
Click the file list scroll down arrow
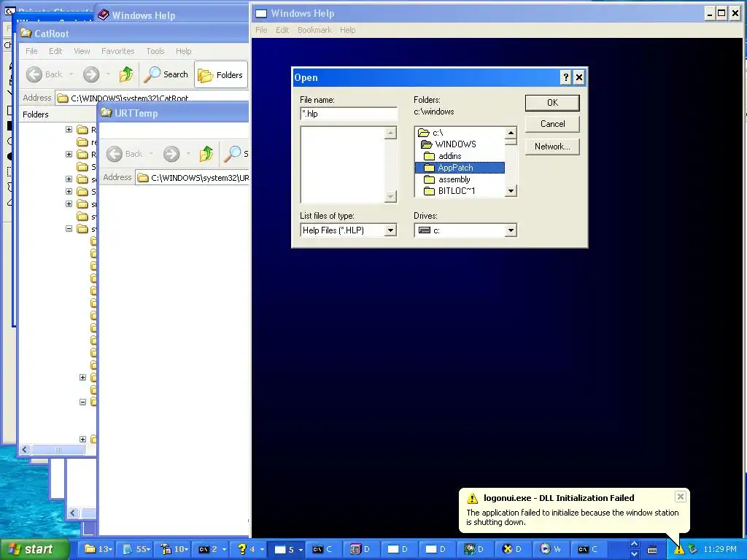click(391, 196)
